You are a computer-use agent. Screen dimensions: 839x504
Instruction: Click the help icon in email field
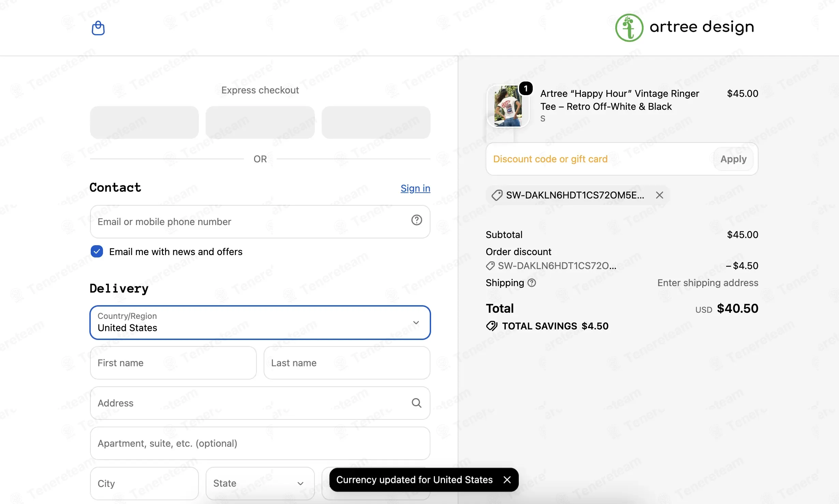pyautogui.click(x=416, y=220)
